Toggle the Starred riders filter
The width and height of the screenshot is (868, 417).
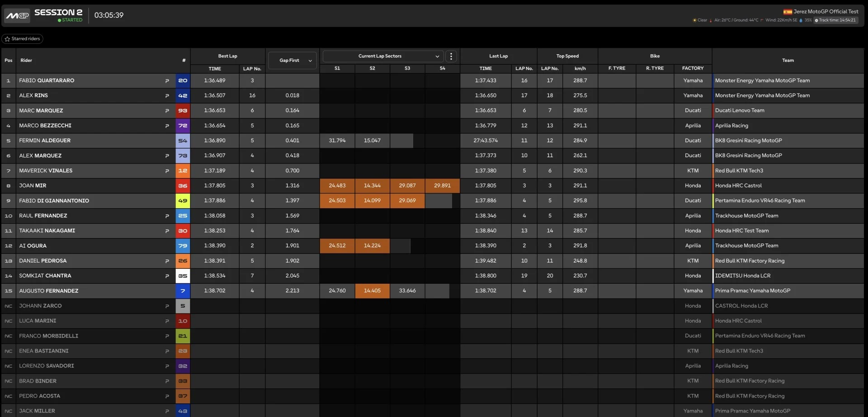click(22, 39)
